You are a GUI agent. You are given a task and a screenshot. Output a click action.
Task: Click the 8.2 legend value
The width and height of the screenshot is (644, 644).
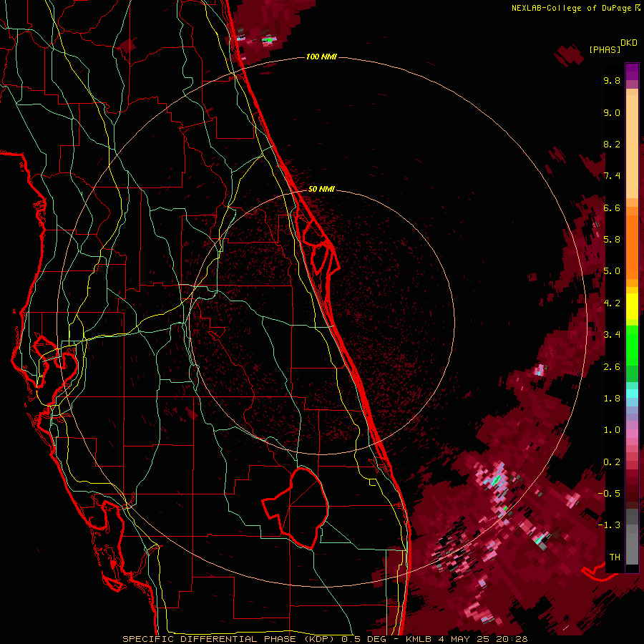[612, 144]
